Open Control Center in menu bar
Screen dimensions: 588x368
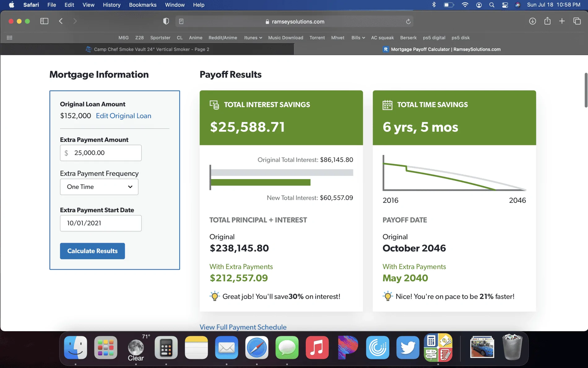[x=505, y=5]
